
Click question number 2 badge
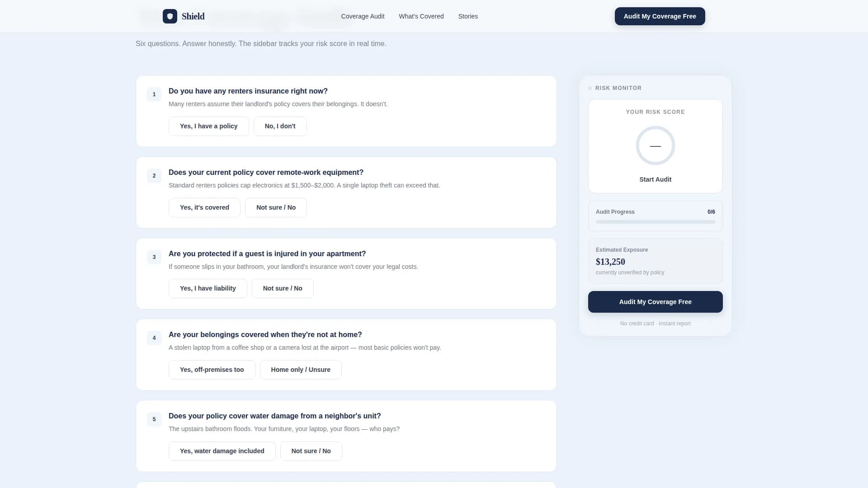click(154, 176)
